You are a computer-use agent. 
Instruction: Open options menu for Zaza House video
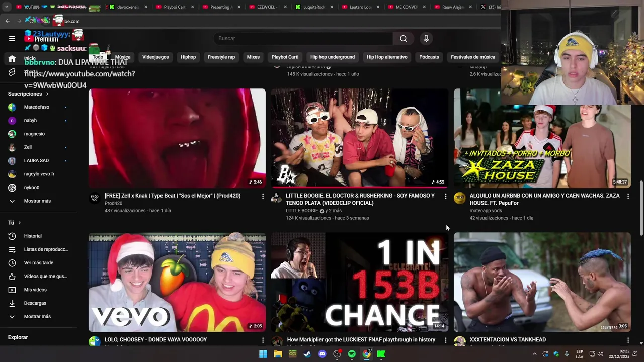pos(628,196)
